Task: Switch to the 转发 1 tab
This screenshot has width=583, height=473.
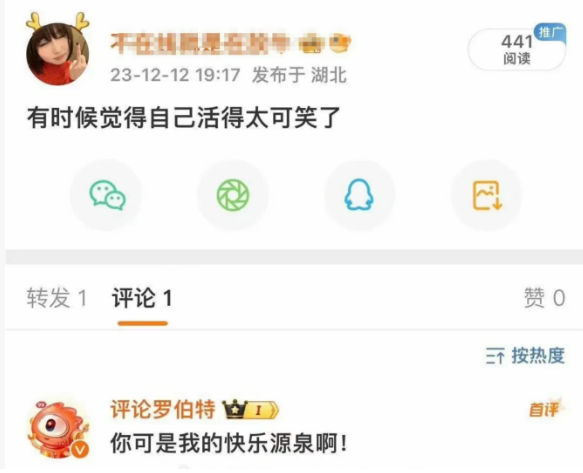Action: (x=57, y=298)
